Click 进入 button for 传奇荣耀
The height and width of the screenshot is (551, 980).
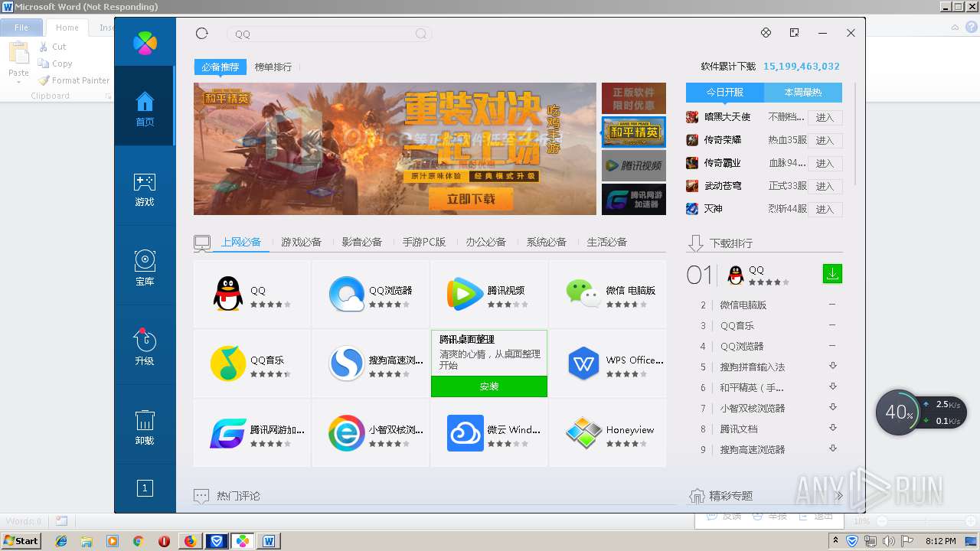point(825,141)
